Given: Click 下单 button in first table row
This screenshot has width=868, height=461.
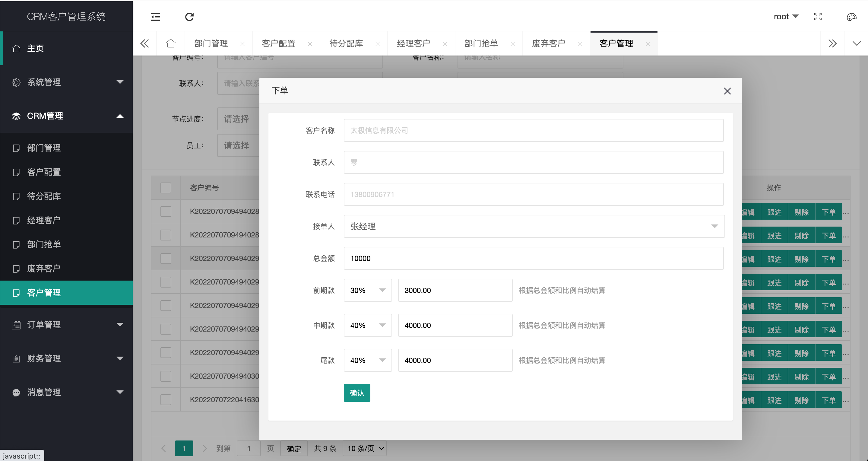Looking at the screenshot, I should (828, 212).
